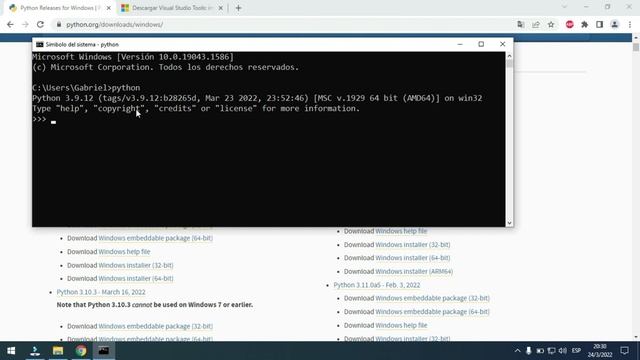Open embeddable package (32-bit) under Python 3.11.0a5

432,298
